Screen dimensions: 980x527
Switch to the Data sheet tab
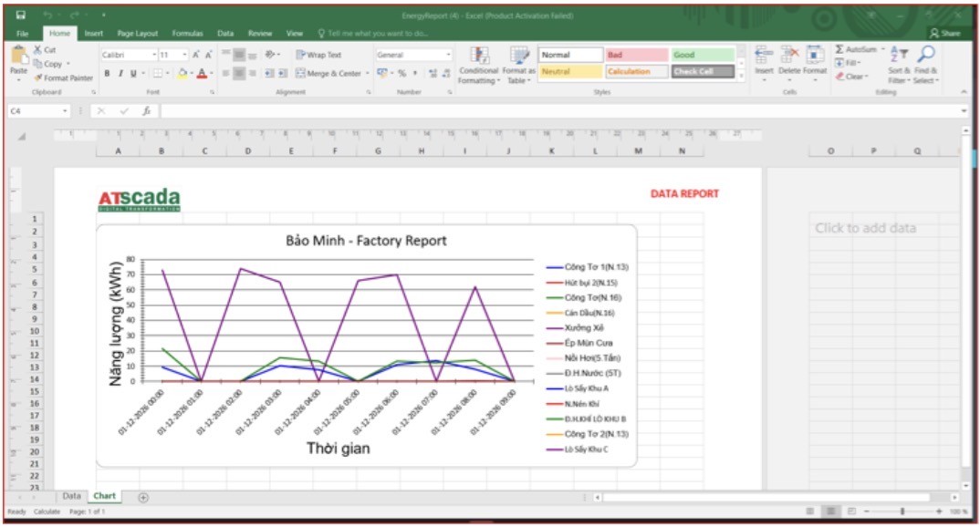click(x=71, y=496)
